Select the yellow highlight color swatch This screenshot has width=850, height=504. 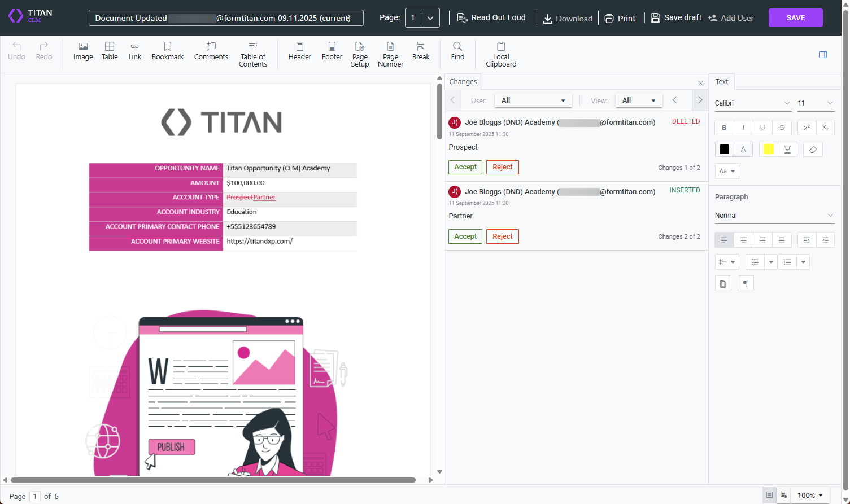pos(768,149)
